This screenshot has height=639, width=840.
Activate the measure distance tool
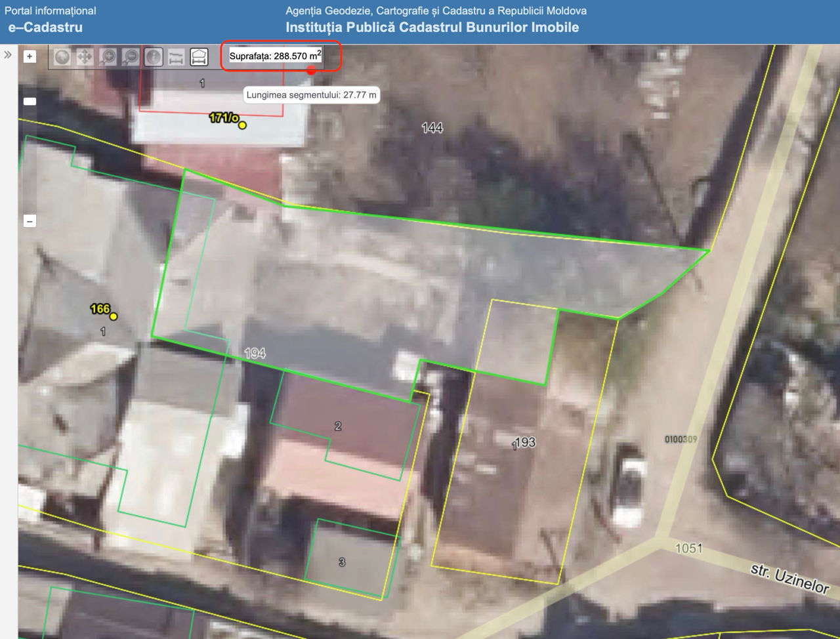pos(176,57)
